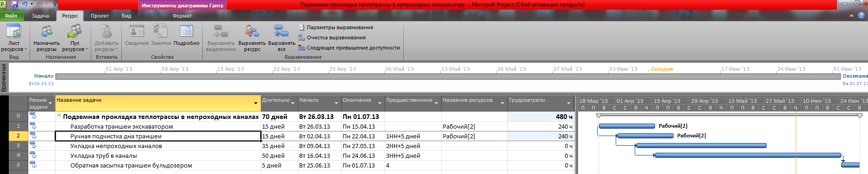
Task: Click task mode icon for Укладка труб в каналы
Action: [x=33, y=155]
